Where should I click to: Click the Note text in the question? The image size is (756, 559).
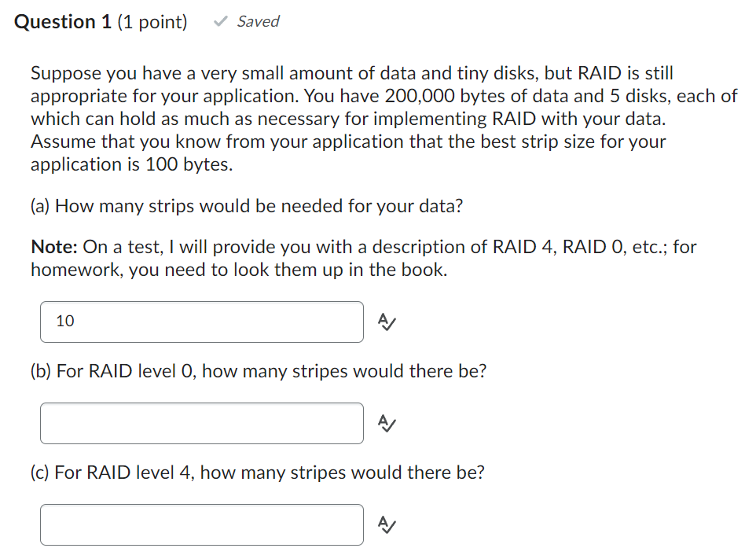click(53, 246)
